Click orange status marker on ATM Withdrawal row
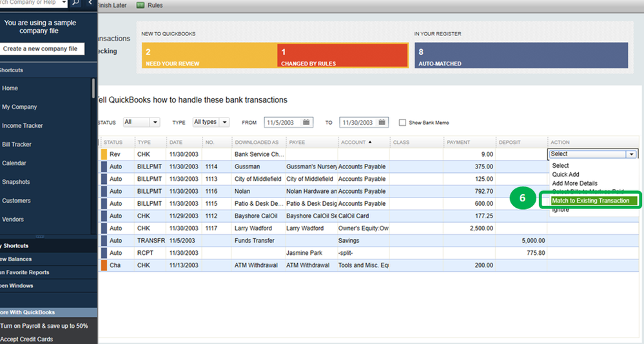644x344 pixels. pos(104,265)
